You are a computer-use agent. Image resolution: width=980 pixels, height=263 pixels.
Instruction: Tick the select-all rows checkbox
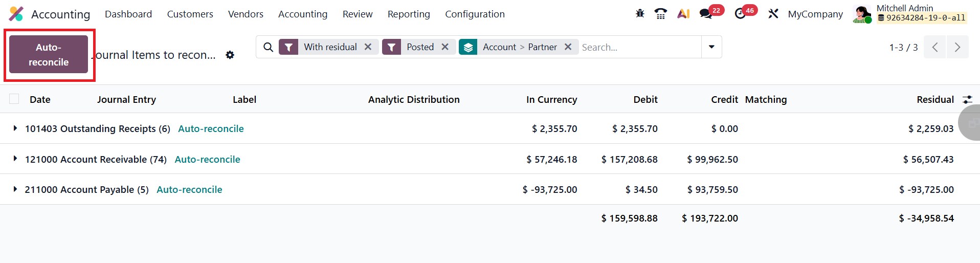(x=14, y=99)
